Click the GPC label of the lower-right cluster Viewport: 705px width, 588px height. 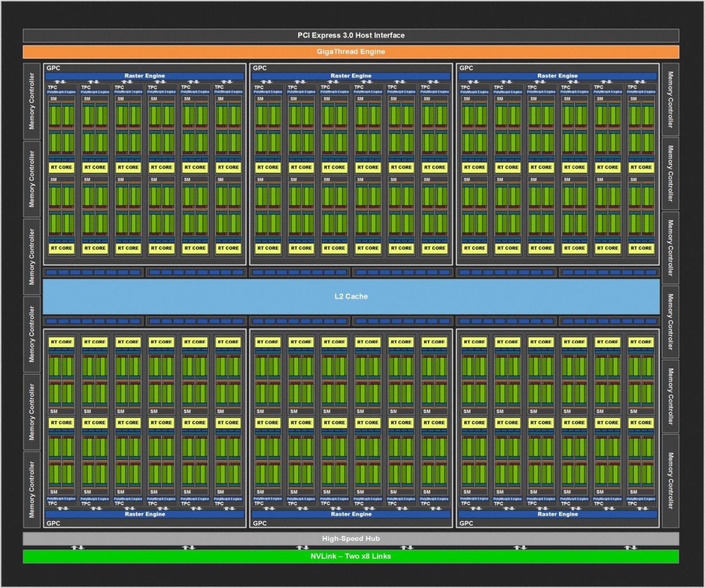click(x=466, y=523)
